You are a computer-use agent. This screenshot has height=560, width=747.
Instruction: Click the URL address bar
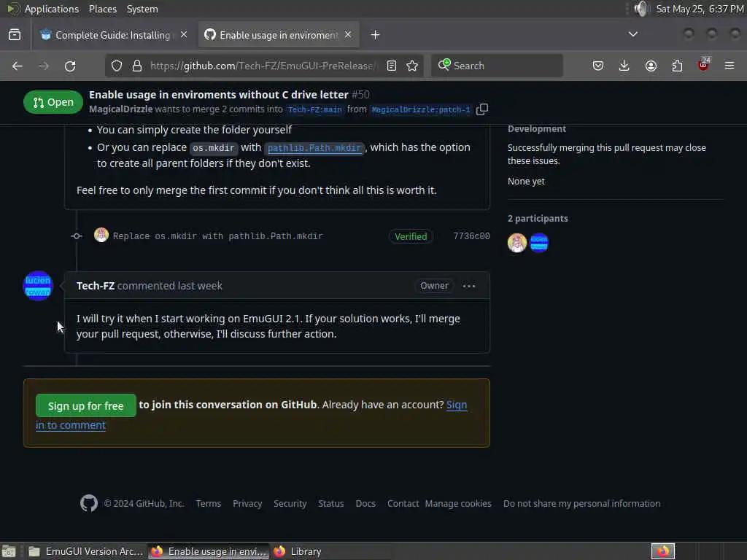point(263,66)
